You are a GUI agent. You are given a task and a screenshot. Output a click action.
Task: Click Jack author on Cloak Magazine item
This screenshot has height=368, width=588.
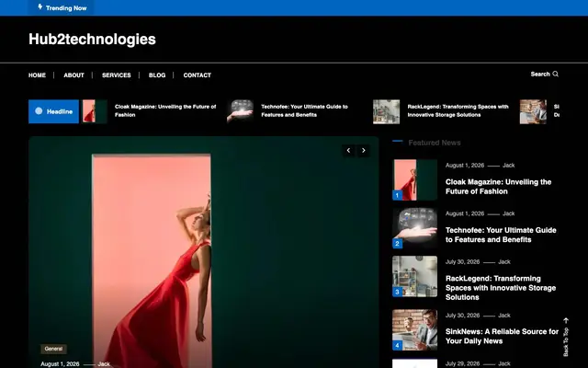click(x=508, y=166)
